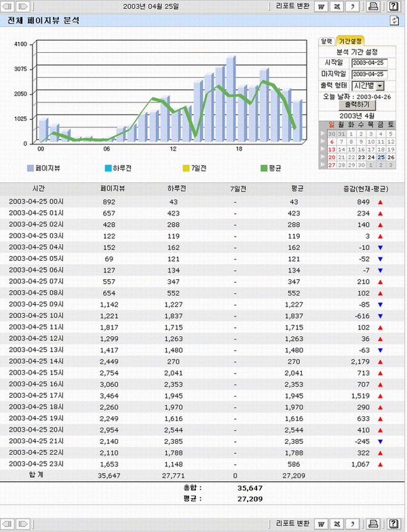The height and width of the screenshot is (532, 407).
Task: Click the print icon in bottom toolbar
Action: [372, 524]
